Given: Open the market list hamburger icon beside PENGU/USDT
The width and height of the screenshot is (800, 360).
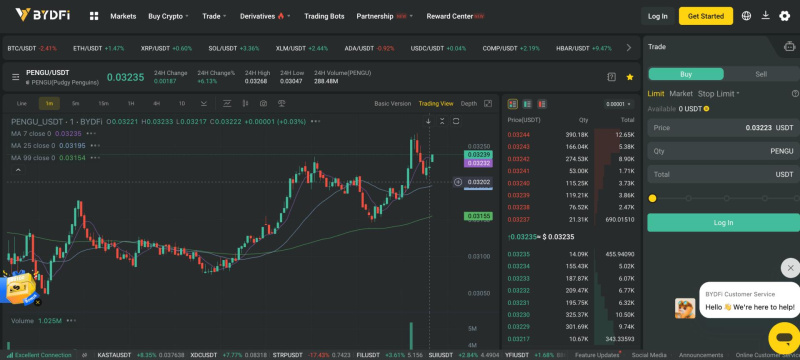Looking at the screenshot, I should [16, 77].
